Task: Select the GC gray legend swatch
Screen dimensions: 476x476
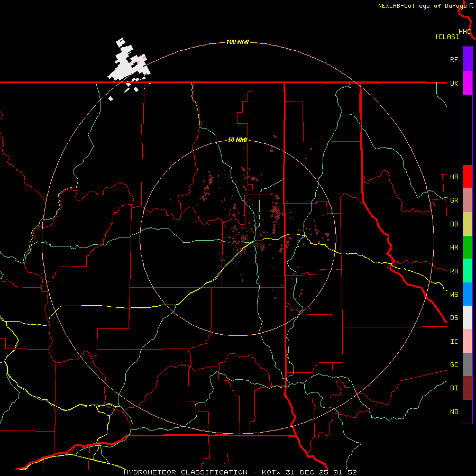Action: [x=467, y=364]
